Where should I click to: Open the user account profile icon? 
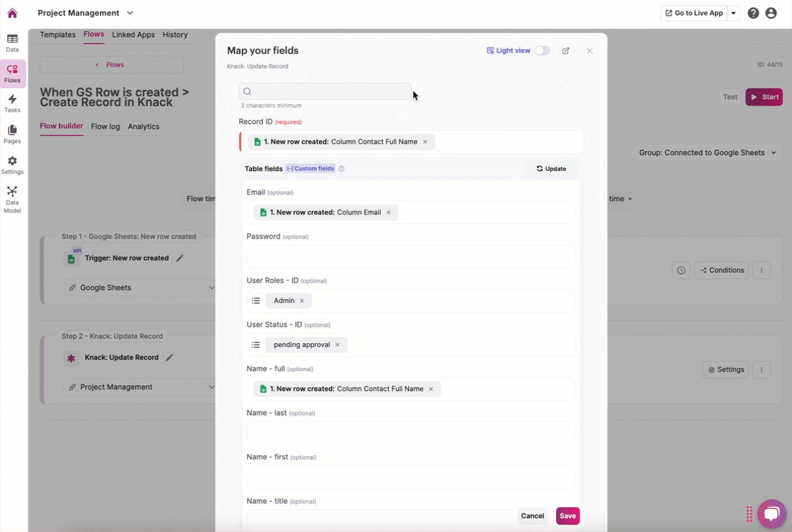[771, 13]
